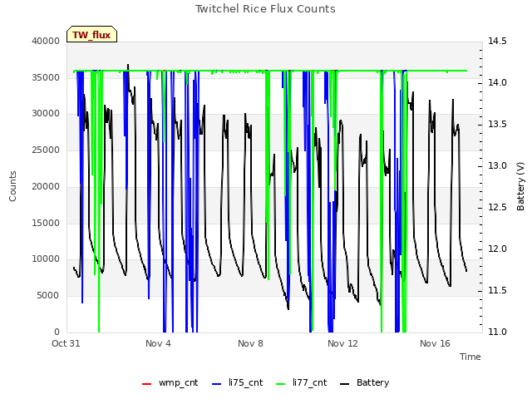Viewport: 532px width, 399px height.
Task: Click the Nov 12 date tick label
Action: pyautogui.click(x=342, y=343)
